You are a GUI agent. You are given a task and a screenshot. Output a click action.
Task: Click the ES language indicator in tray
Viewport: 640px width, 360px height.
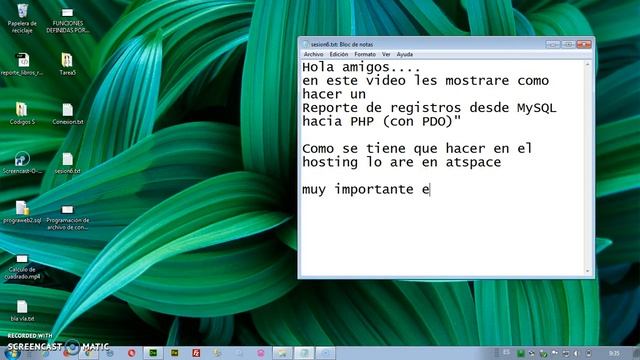(x=507, y=352)
